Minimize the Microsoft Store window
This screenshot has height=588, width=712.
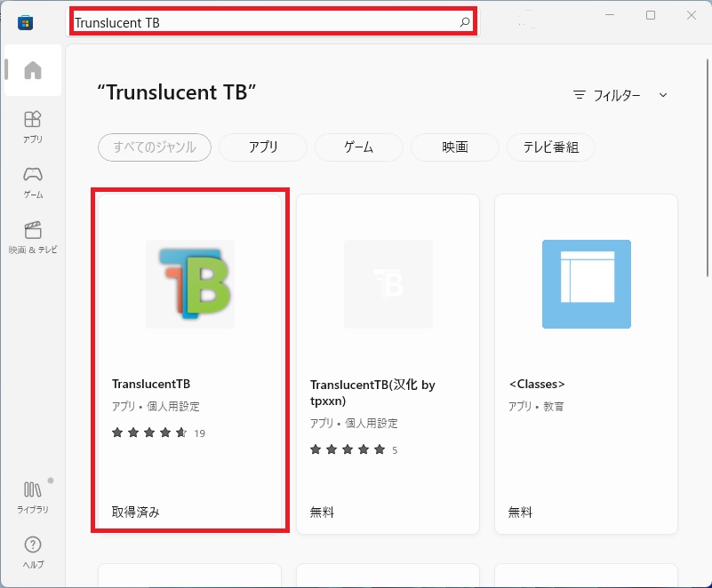[x=610, y=15]
